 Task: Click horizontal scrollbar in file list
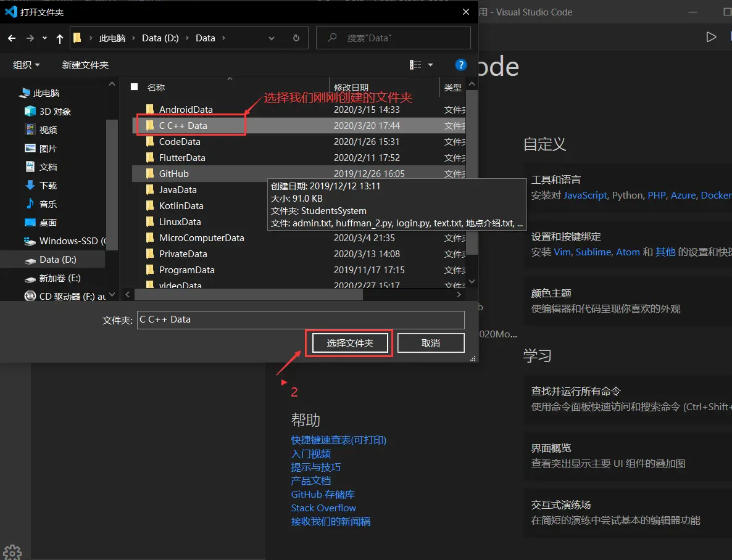(248, 294)
